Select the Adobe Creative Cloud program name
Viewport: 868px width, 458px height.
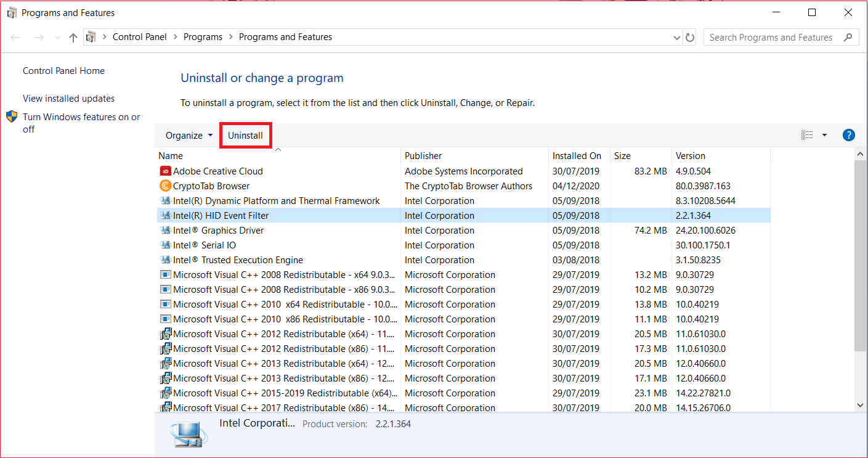click(218, 171)
